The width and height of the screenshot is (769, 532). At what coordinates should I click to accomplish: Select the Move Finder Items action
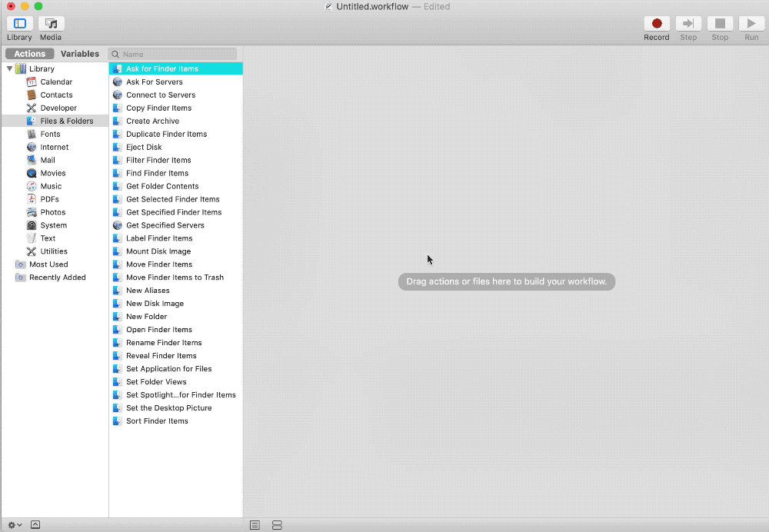tap(176, 264)
